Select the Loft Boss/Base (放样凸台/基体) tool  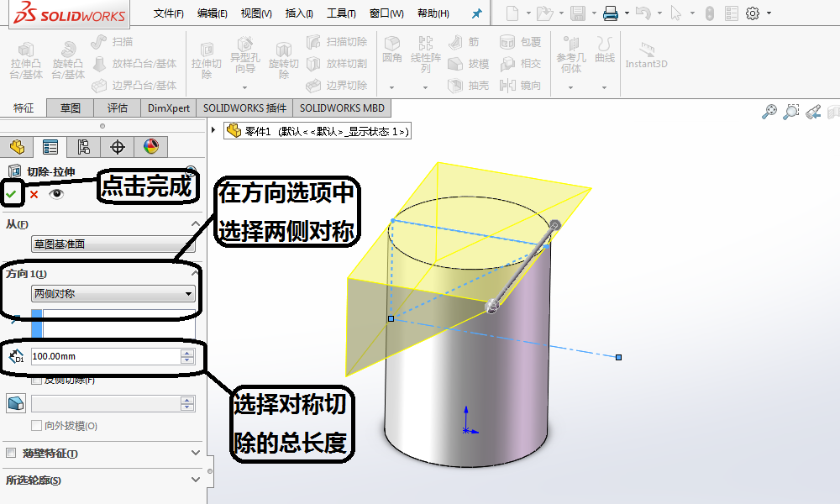[x=134, y=64]
